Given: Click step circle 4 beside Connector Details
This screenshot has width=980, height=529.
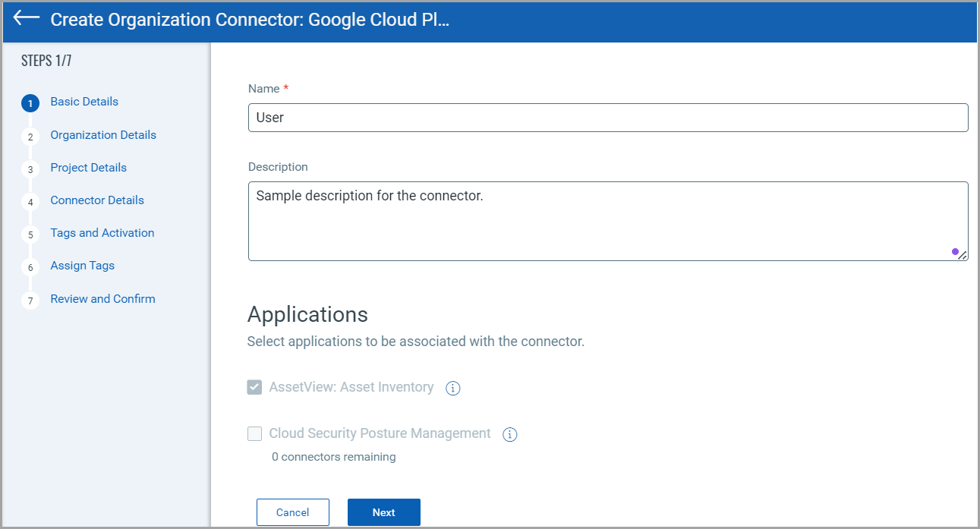Looking at the screenshot, I should pos(30,201).
